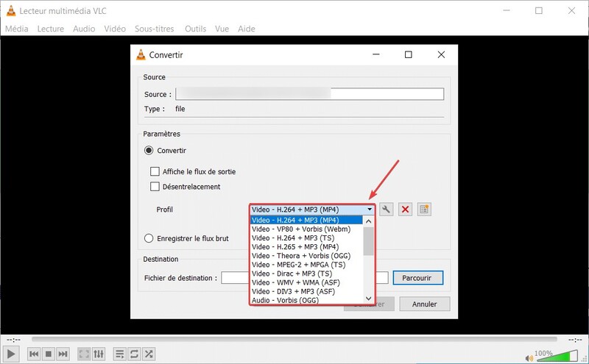The image size is (589, 364).
Task: Click the Parcourir button
Action: click(x=417, y=278)
